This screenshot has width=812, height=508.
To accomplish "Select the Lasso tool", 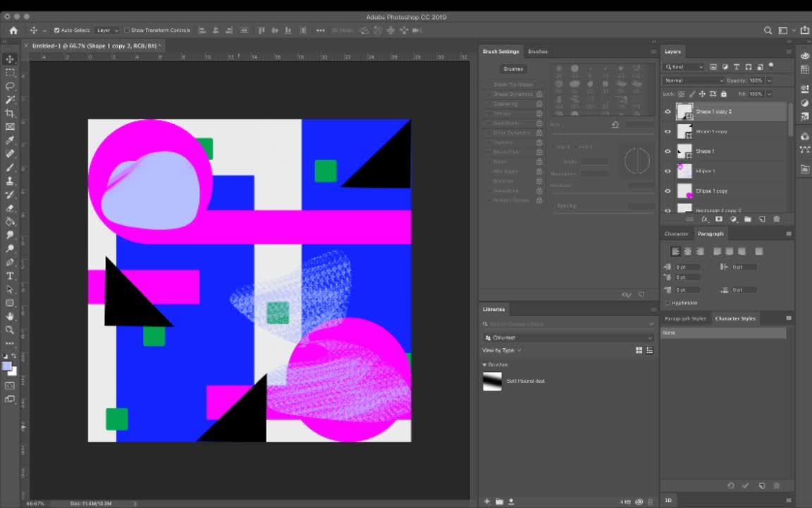I will click(x=10, y=86).
